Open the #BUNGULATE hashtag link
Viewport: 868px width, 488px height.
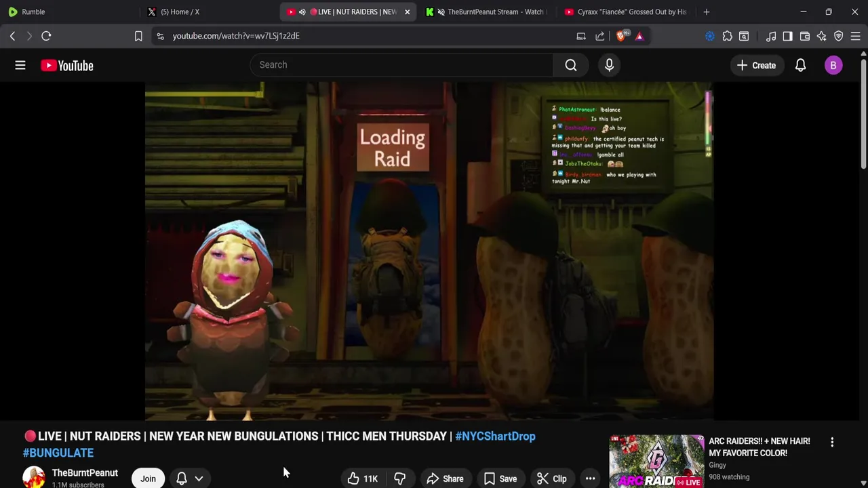pyautogui.click(x=58, y=453)
